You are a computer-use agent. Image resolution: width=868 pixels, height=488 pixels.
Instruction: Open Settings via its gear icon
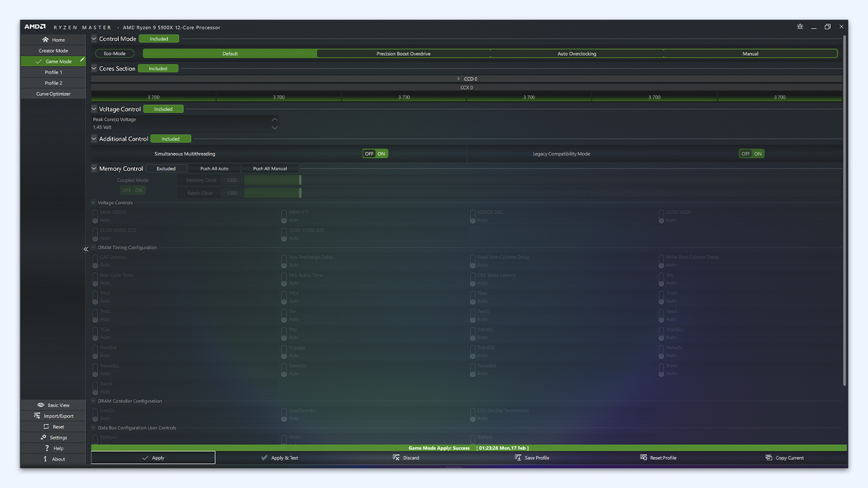tap(44, 437)
